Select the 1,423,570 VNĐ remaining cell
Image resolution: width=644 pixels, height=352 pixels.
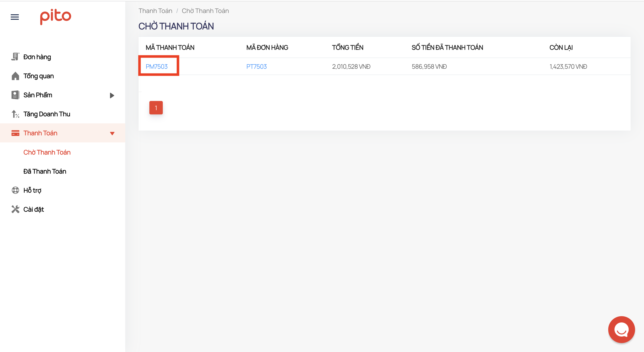coord(568,66)
